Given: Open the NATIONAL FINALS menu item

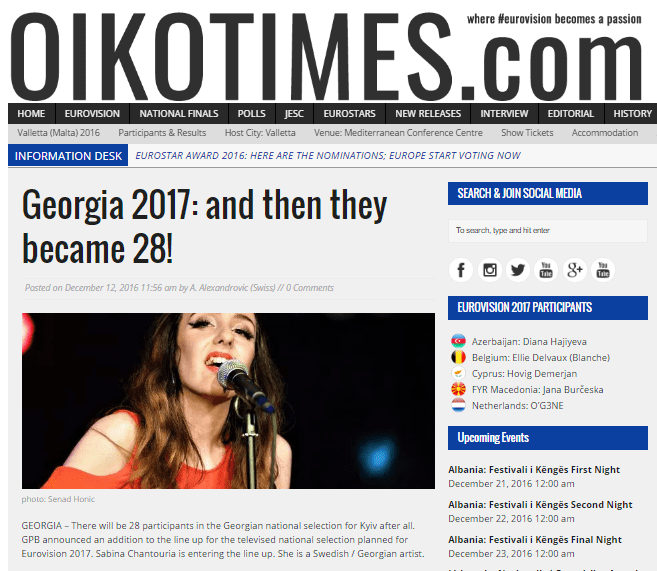Looking at the screenshot, I should pos(179,114).
